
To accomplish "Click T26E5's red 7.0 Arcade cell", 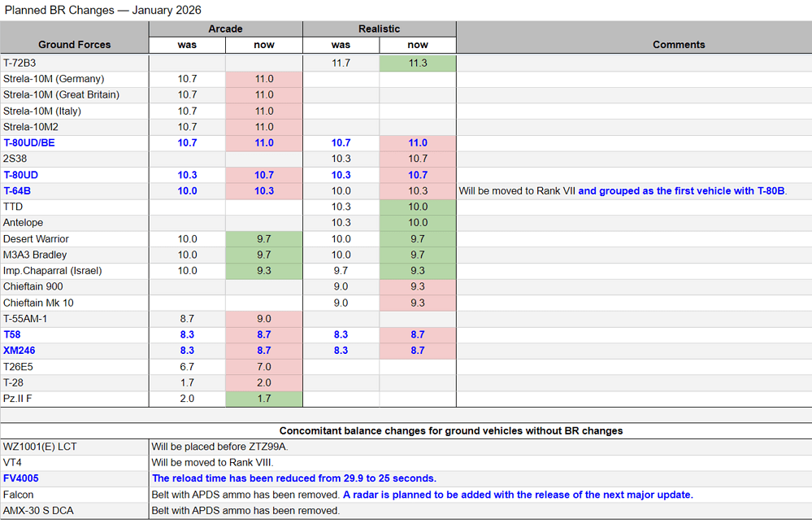I will (x=264, y=367).
